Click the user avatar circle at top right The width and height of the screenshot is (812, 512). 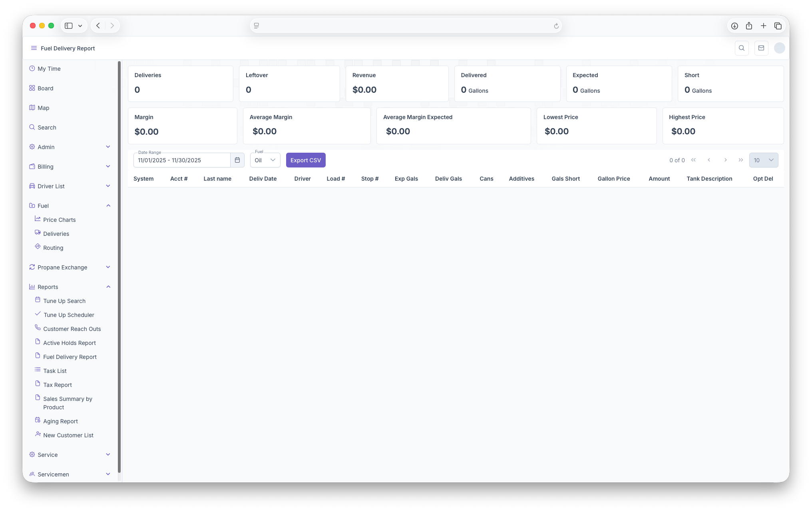coord(779,48)
